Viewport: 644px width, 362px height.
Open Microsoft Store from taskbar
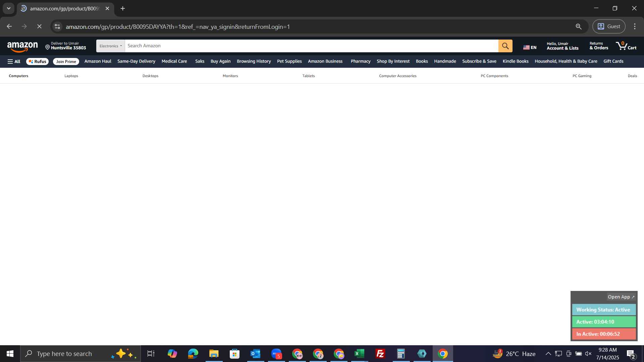(x=235, y=354)
